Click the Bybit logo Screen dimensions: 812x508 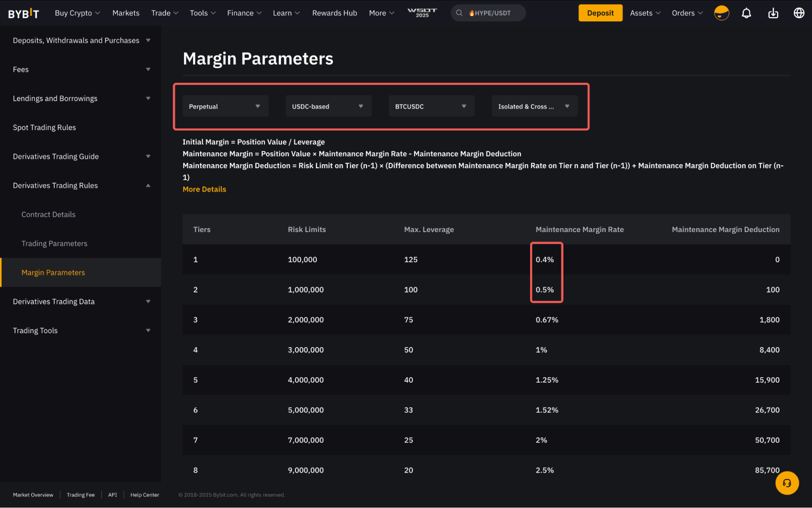[24, 13]
